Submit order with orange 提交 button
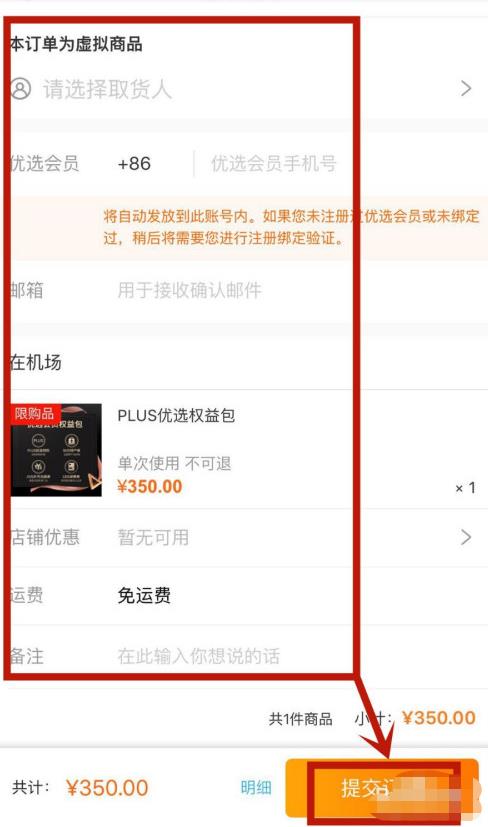488x827 pixels. (x=382, y=788)
